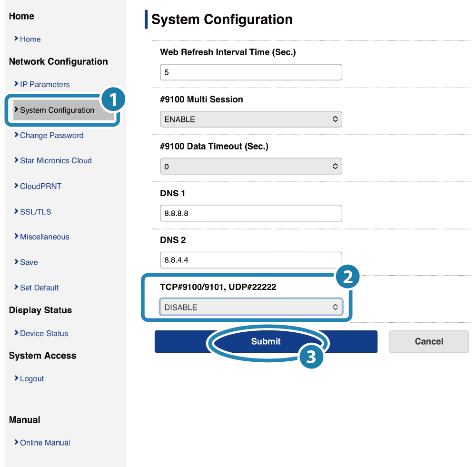The width and height of the screenshot is (476, 467).
Task: Open #9100 Data Timeout dropdown
Action: pyautogui.click(x=251, y=167)
